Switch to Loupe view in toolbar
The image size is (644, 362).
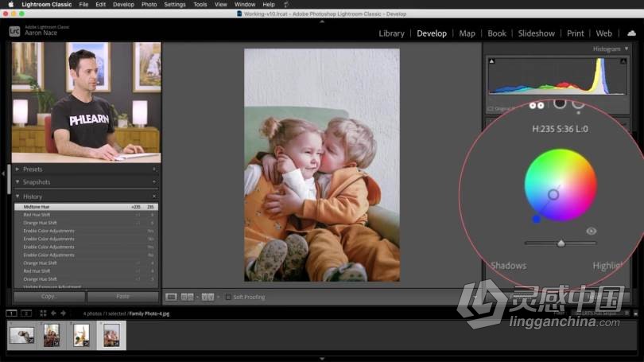point(171,297)
